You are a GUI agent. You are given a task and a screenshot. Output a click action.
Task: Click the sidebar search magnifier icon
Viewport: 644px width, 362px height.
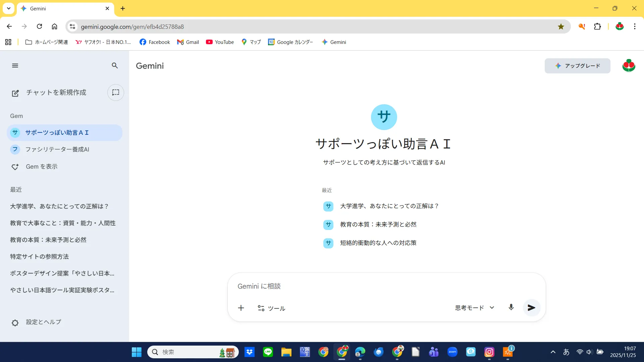[115, 66]
